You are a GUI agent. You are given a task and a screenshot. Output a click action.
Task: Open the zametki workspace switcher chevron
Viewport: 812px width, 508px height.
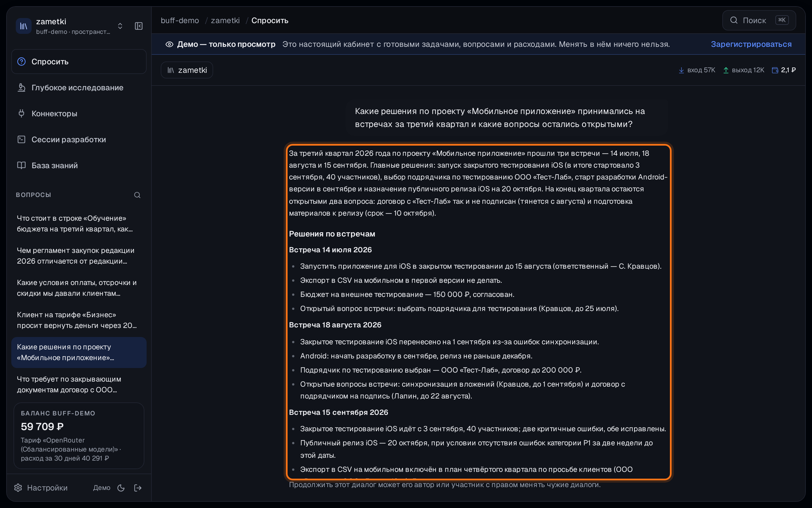pos(120,26)
